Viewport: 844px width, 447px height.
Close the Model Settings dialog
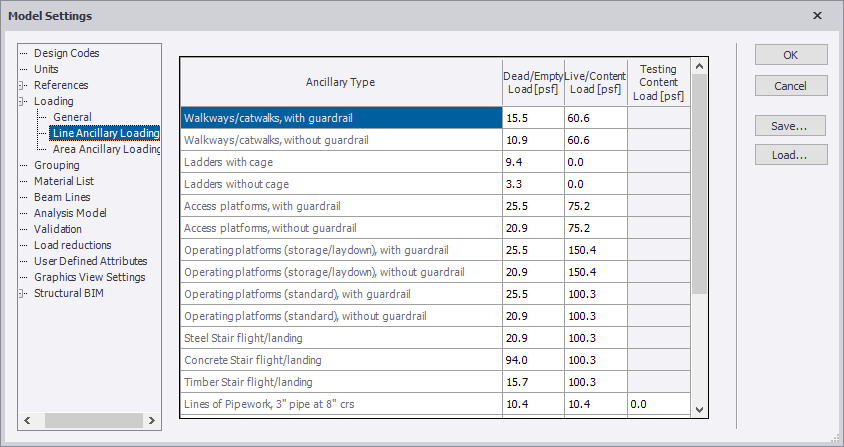[x=817, y=16]
